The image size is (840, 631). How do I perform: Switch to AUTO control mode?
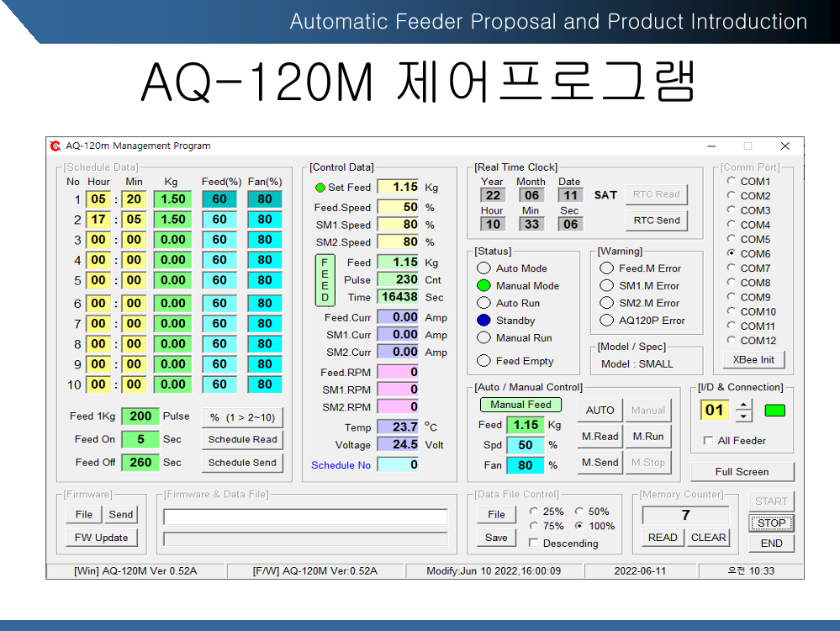point(600,411)
